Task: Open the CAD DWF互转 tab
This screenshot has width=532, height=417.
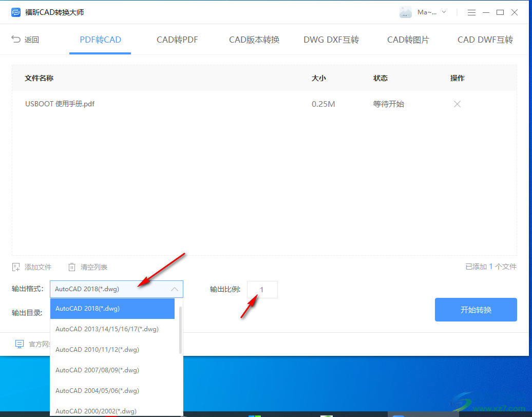Action: point(485,40)
